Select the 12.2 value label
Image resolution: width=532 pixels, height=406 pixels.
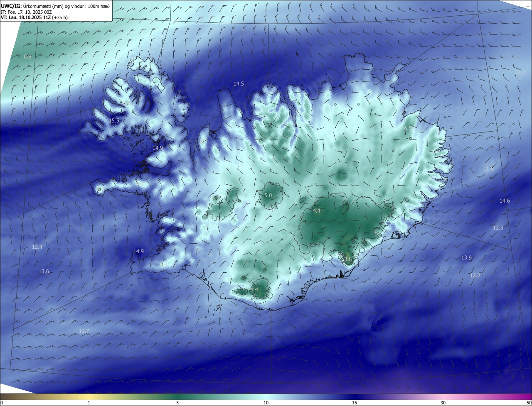(x=475, y=275)
